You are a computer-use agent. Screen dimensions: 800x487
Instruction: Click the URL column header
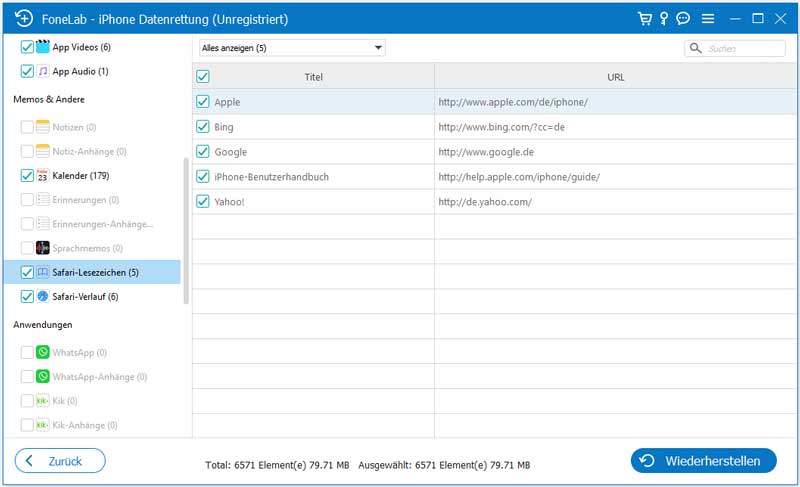(615, 77)
